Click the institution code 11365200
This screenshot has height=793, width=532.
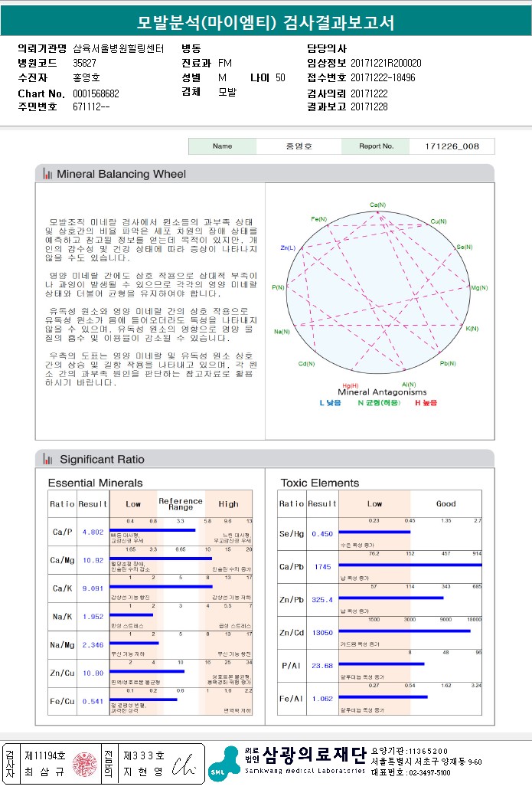pyautogui.click(x=428, y=751)
